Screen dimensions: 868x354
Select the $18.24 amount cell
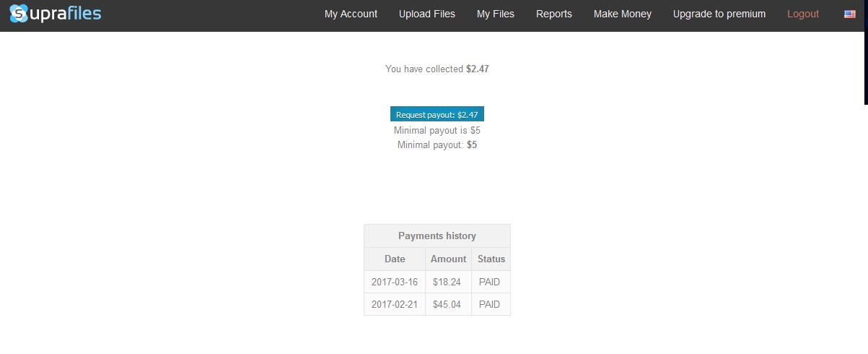pos(447,282)
